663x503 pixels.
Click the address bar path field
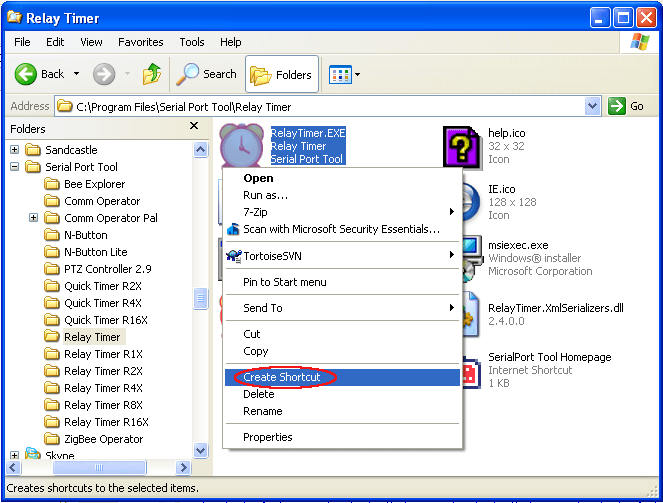(x=320, y=107)
